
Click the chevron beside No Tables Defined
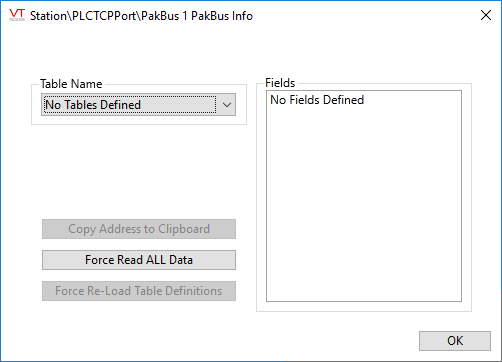click(x=227, y=105)
